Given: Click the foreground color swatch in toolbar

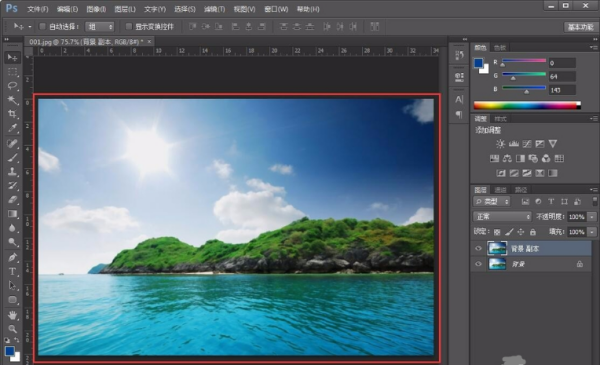Looking at the screenshot, I should [x=10, y=351].
